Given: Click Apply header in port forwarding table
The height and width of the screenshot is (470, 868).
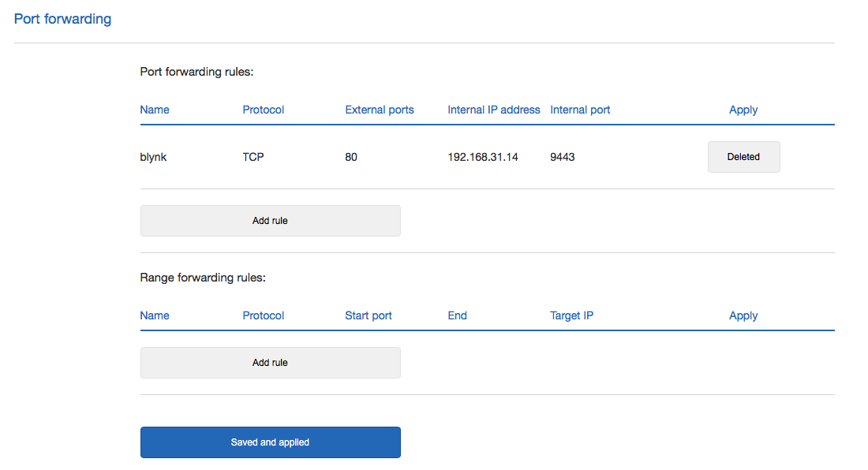Looking at the screenshot, I should 743,110.
